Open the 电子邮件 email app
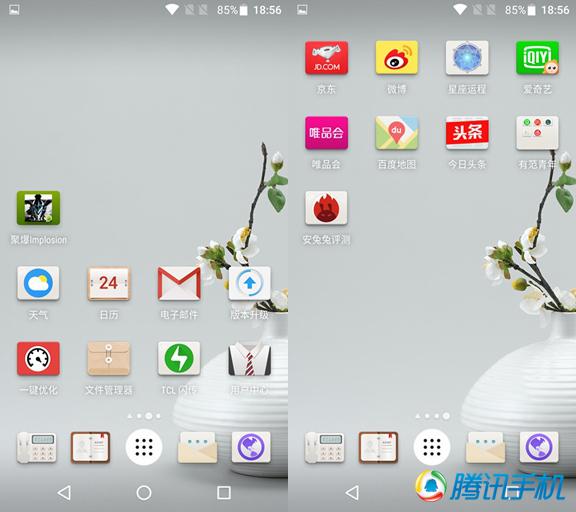Viewport: 576px width, 512px height. point(179,283)
